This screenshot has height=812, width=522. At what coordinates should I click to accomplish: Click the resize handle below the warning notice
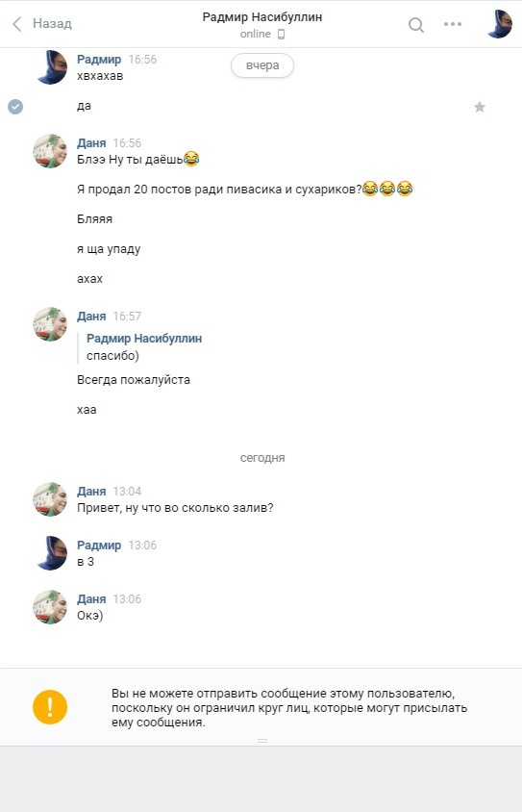pyautogui.click(x=262, y=741)
